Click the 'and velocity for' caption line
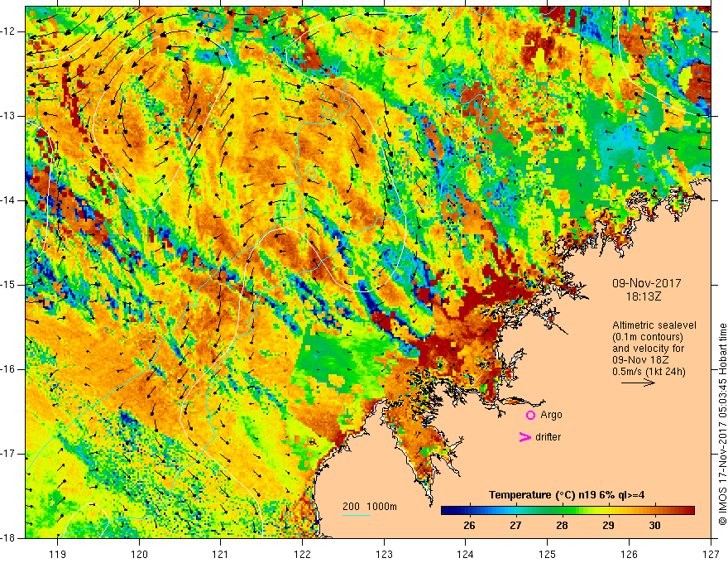The width and height of the screenshot is (728, 563). click(x=648, y=349)
